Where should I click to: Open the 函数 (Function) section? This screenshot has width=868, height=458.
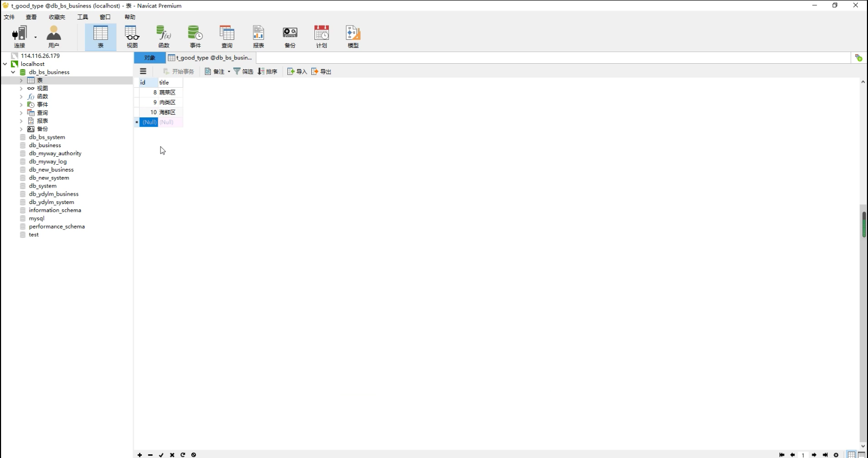point(164,37)
